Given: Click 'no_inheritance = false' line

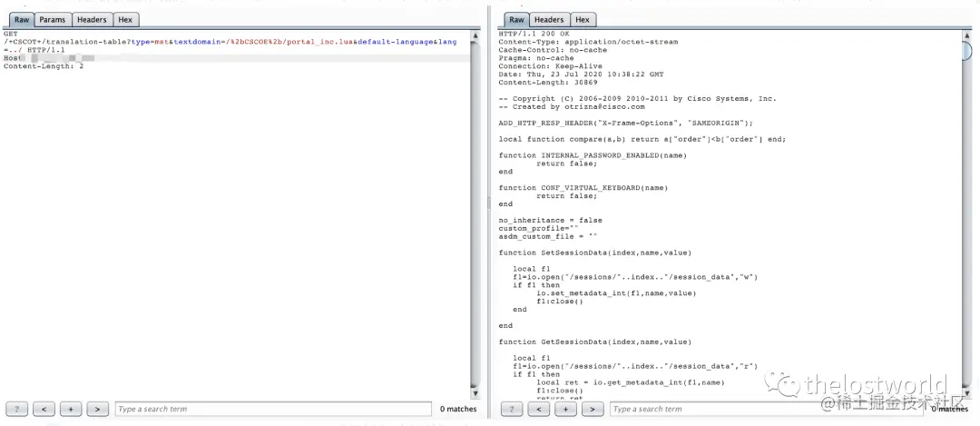Looking at the screenshot, I should (x=551, y=220).
